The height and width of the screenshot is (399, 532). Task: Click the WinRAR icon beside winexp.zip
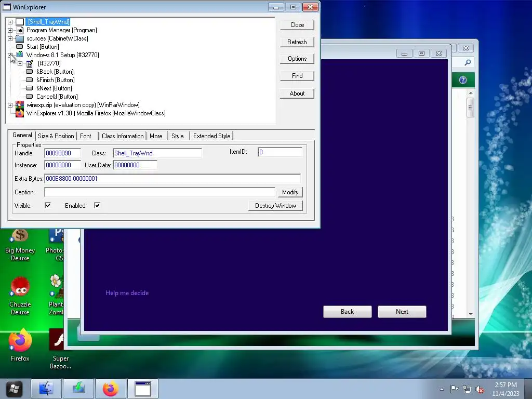tap(20, 105)
